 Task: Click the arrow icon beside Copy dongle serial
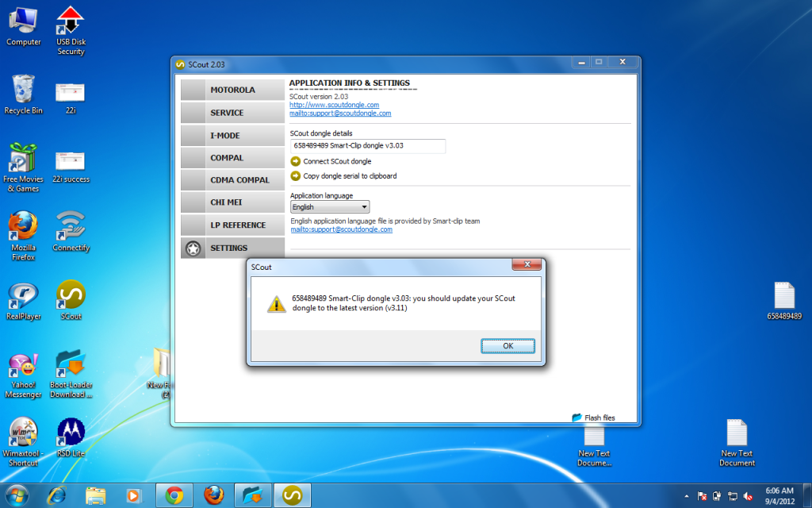click(x=296, y=175)
